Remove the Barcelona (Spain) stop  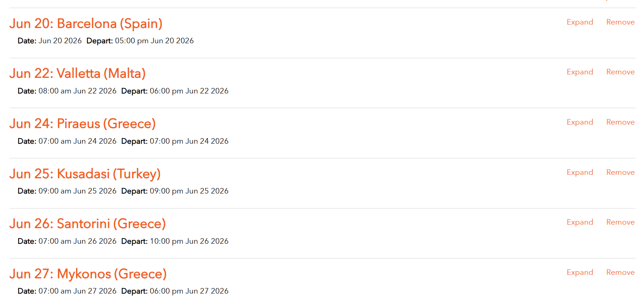(620, 22)
